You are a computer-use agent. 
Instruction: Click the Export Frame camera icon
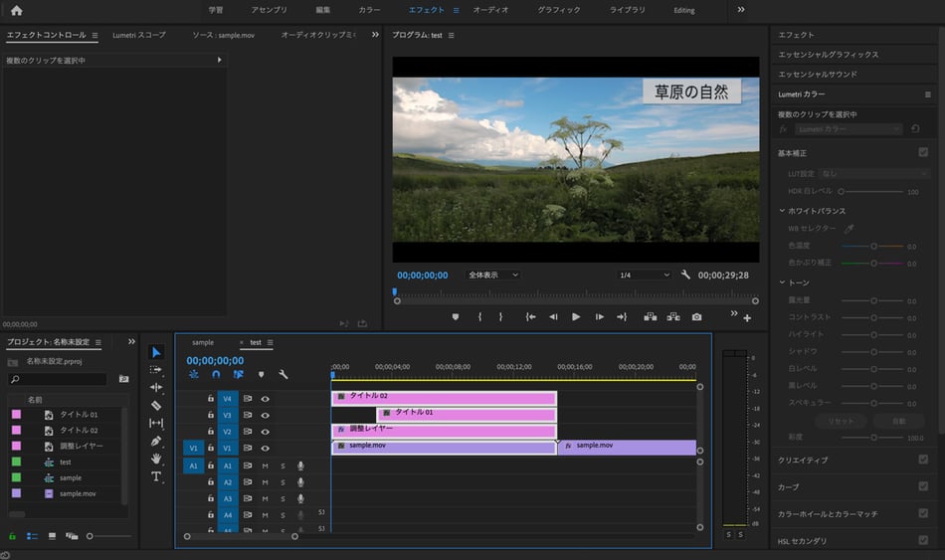(x=696, y=317)
